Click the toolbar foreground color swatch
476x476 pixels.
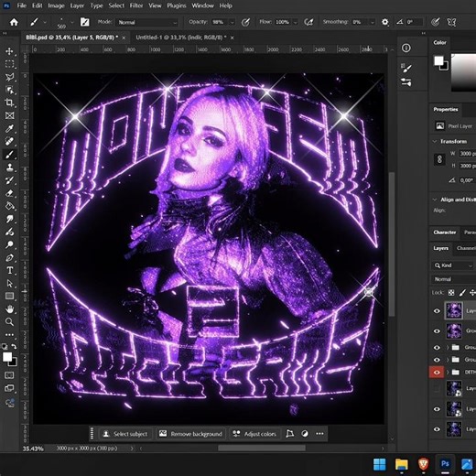[x=6, y=357]
